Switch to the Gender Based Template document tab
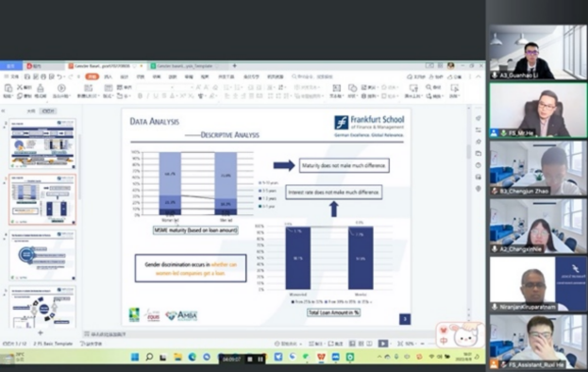The width and height of the screenshot is (588, 372). click(x=184, y=66)
